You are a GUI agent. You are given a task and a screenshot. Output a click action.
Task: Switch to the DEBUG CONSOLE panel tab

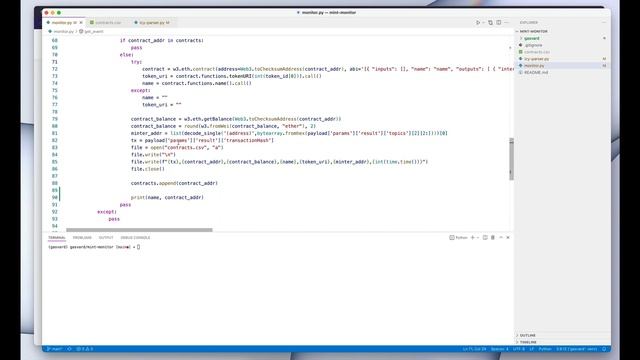click(x=135, y=238)
